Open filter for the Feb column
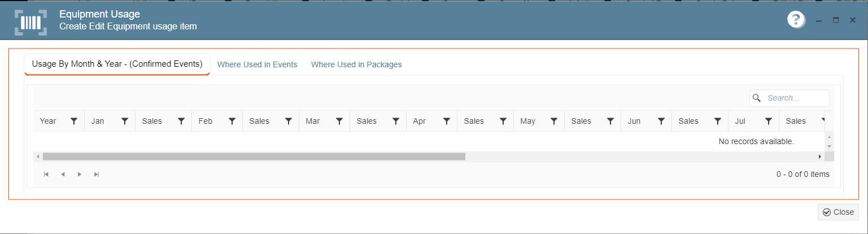Viewport: 868px width, 234px height. pos(232,121)
